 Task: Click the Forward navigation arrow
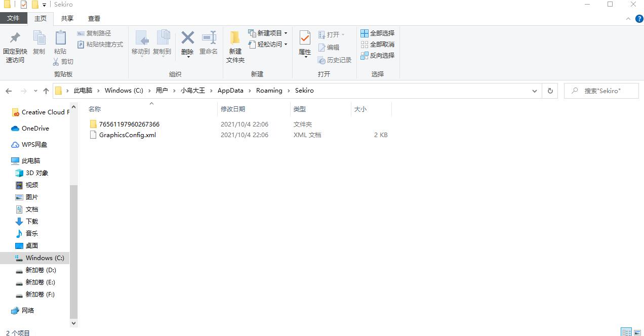[x=23, y=91]
